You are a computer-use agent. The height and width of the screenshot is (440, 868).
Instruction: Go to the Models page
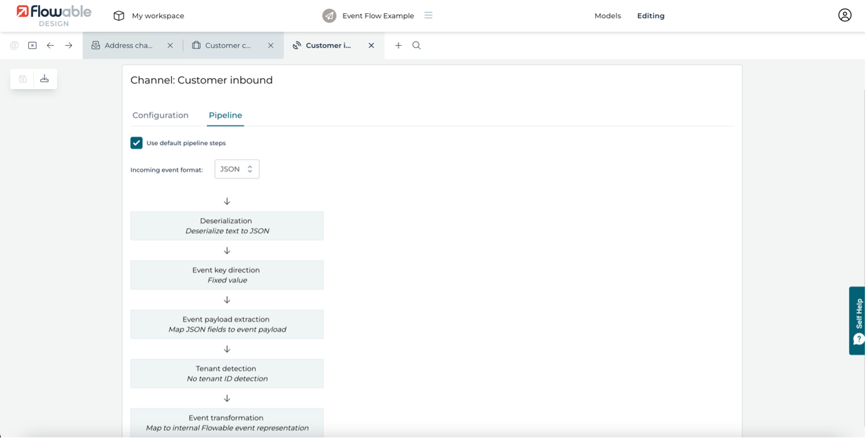pyautogui.click(x=607, y=16)
